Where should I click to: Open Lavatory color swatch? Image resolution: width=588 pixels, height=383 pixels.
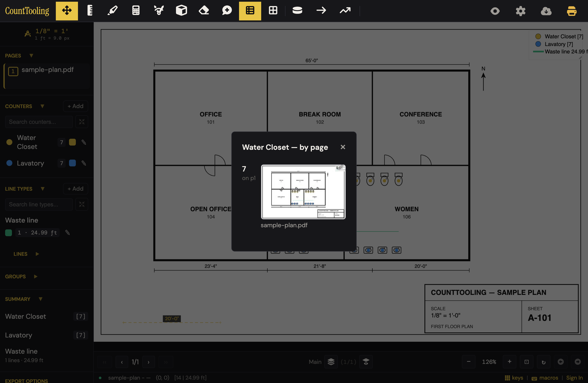click(x=72, y=163)
